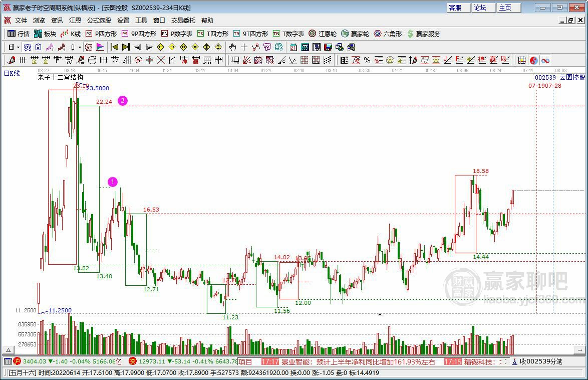The width and height of the screenshot is (588, 380).
Task: Toggle the red yin-yang icon
Action: tap(533, 60)
